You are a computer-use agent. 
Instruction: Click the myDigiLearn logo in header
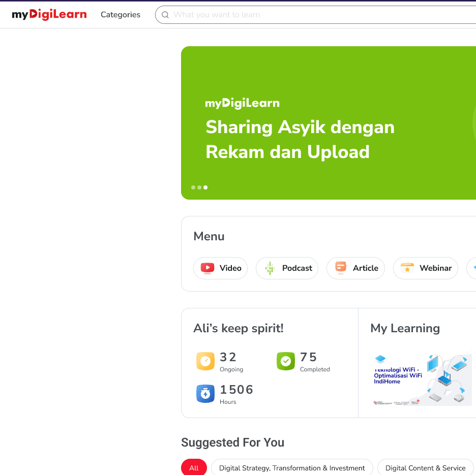[49, 15]
